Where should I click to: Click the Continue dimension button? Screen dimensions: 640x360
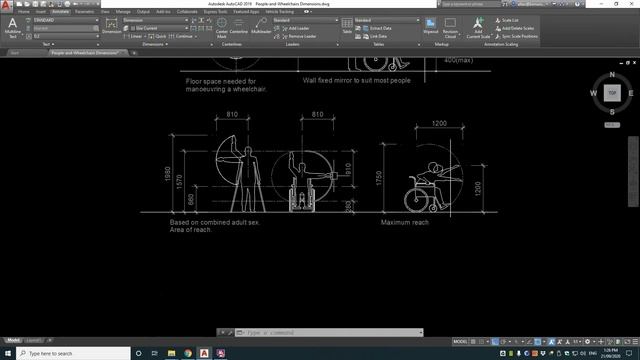(181, 36)
